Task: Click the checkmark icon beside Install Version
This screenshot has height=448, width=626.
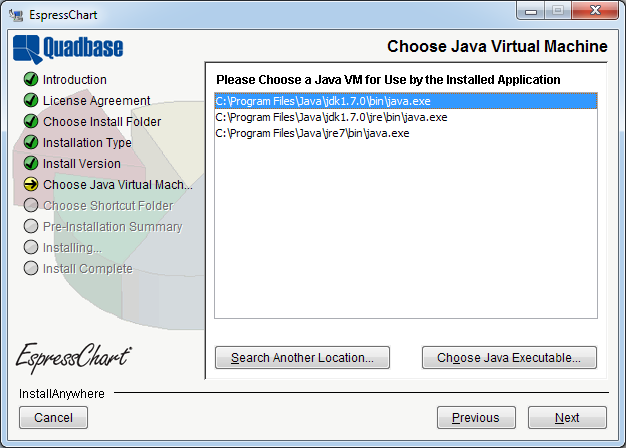Action: (31, 163)
